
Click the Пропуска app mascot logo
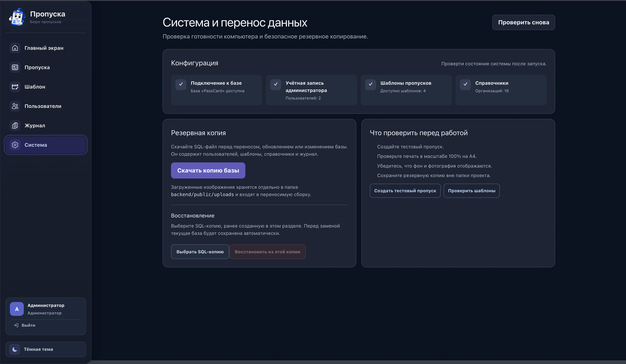[17, 17]
